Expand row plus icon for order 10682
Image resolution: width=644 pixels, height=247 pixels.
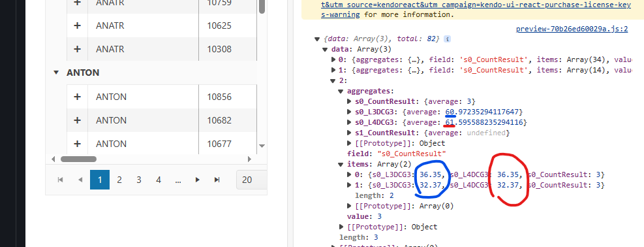(77, 120)
